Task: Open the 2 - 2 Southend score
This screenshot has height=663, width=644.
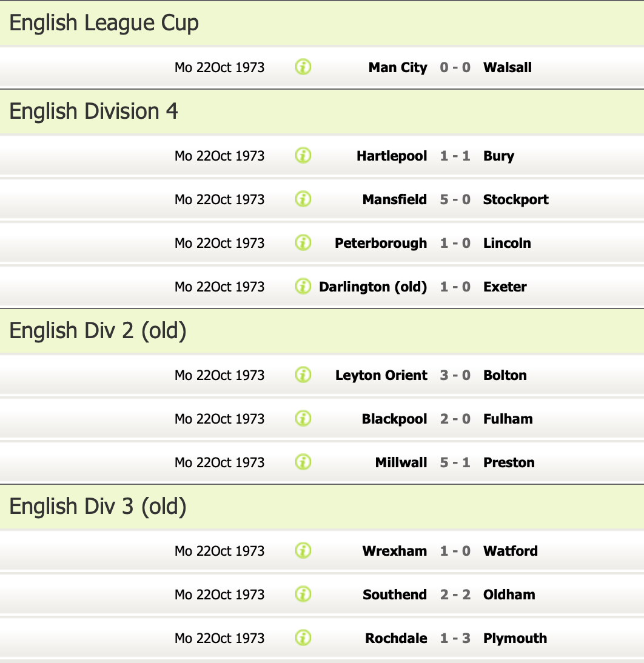Action: (455, 595)
